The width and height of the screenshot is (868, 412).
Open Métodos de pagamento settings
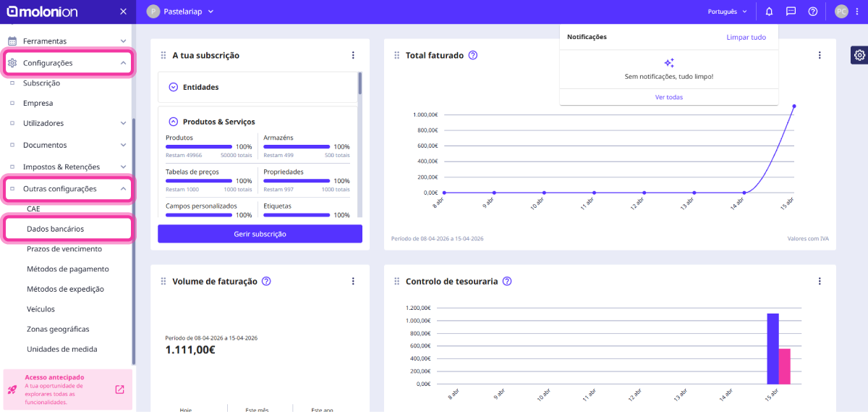[67, 269]
